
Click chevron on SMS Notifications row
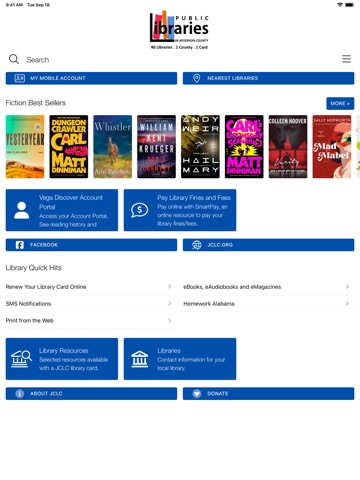[x=170, y=303]
